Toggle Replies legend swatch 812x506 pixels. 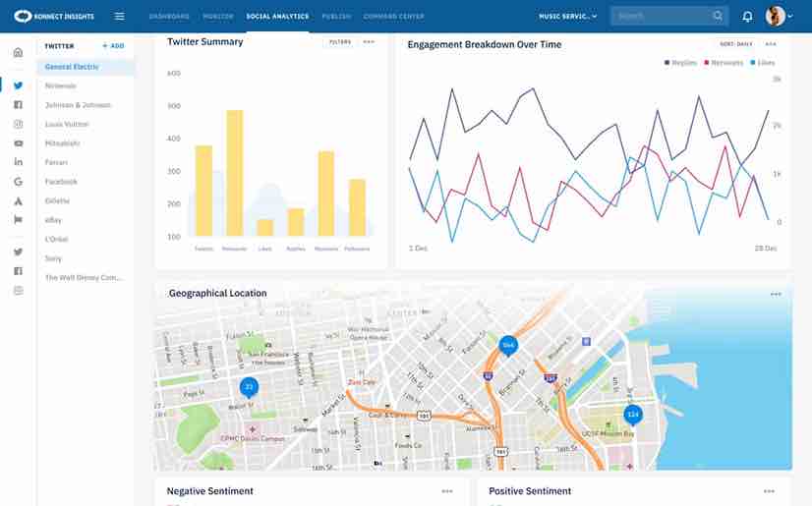click(667, 63)
